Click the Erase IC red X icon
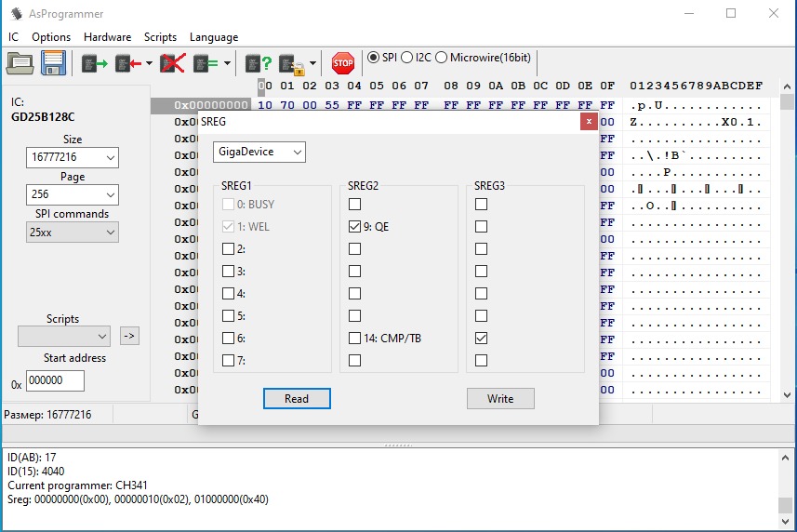 tap(173, 63)
